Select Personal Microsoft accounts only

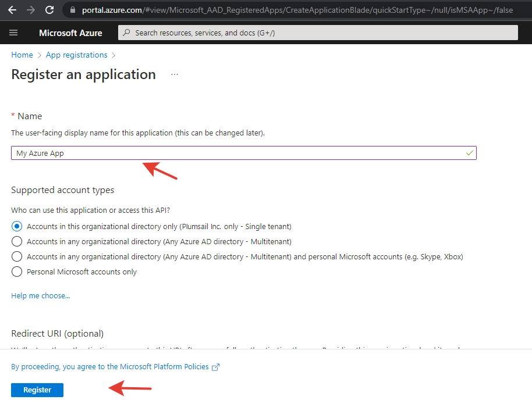[17, 272]
